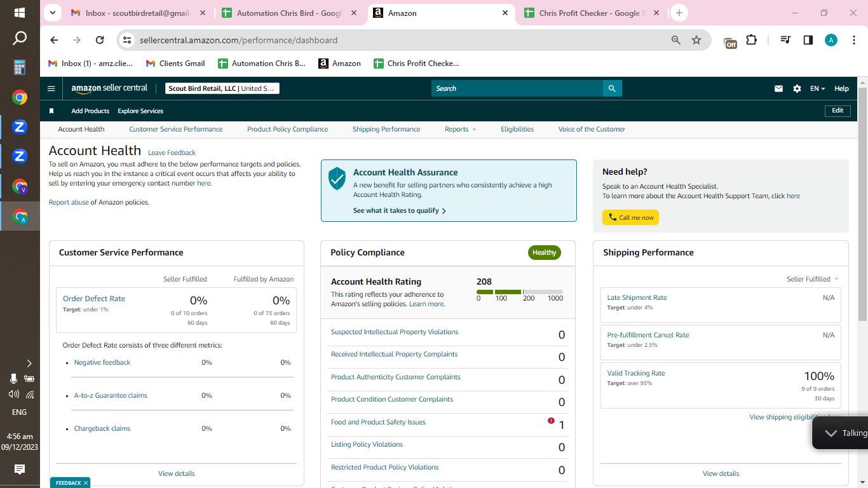Open Product Policy Compliance tab

pos(288,129)
